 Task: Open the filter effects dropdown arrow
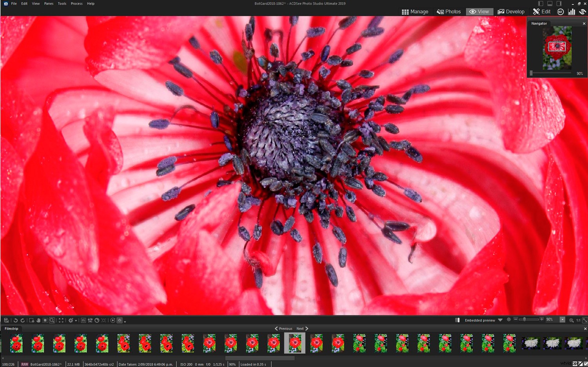tap(76, 320)
